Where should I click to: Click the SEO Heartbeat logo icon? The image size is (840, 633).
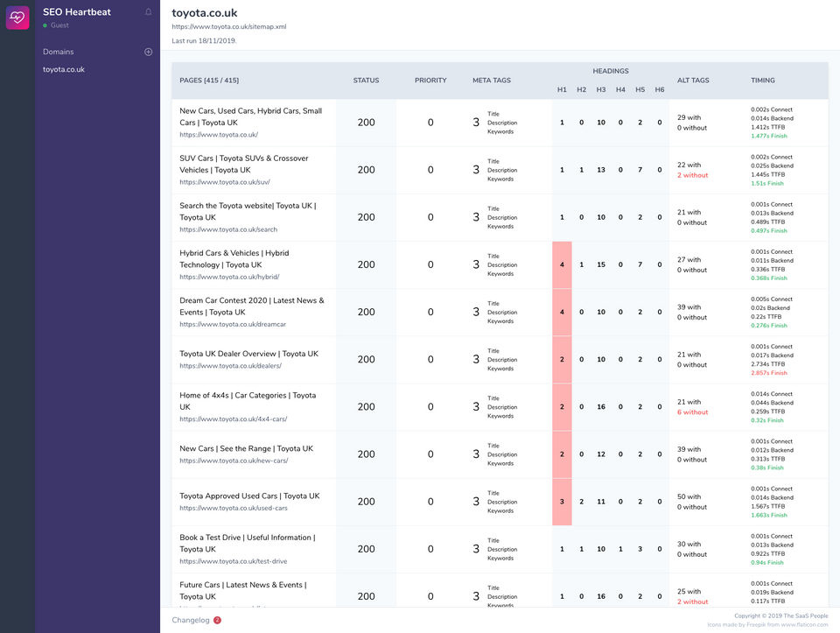coord(17,18)
